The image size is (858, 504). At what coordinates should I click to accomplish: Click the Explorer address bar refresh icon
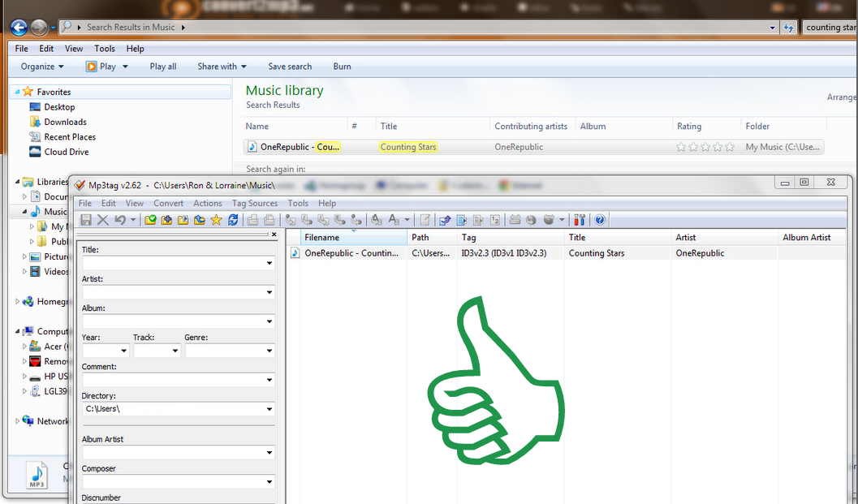pyautogui.click(x=788, y=28)
